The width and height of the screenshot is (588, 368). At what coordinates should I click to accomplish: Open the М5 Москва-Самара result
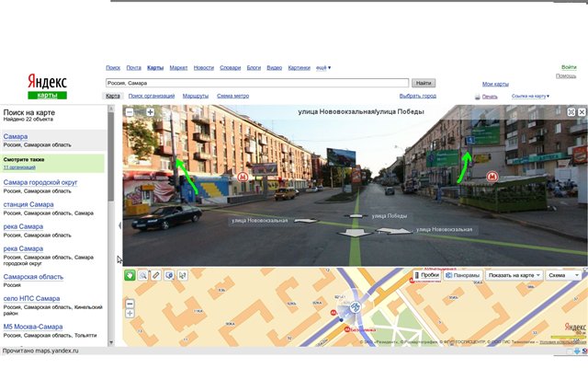[33, 328]
